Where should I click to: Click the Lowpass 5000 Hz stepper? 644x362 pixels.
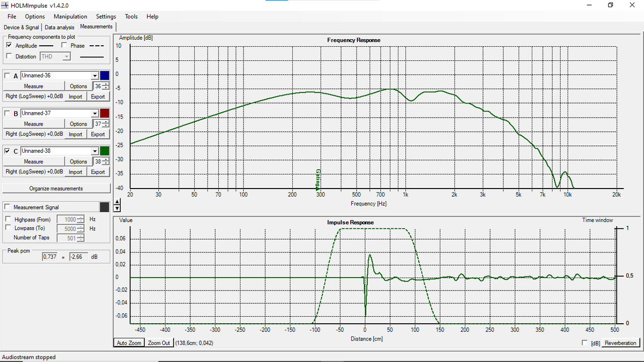[x=80, y=229]
